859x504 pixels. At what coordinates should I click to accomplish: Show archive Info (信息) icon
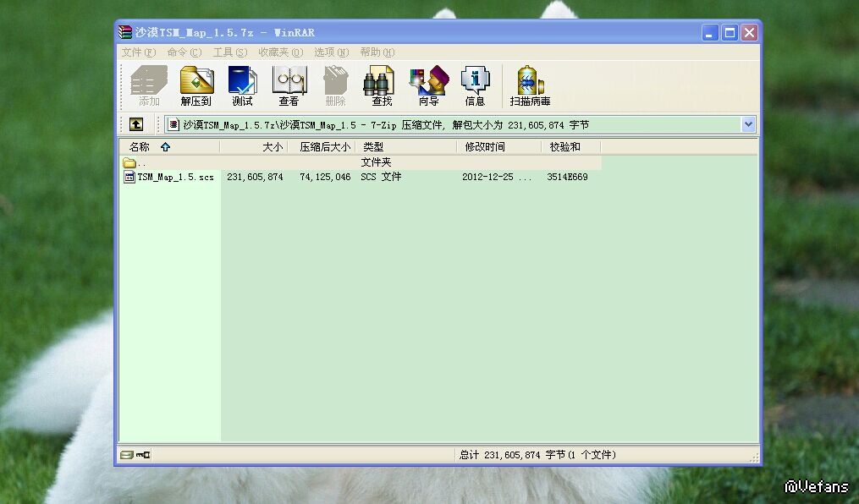tap(475, 86)
